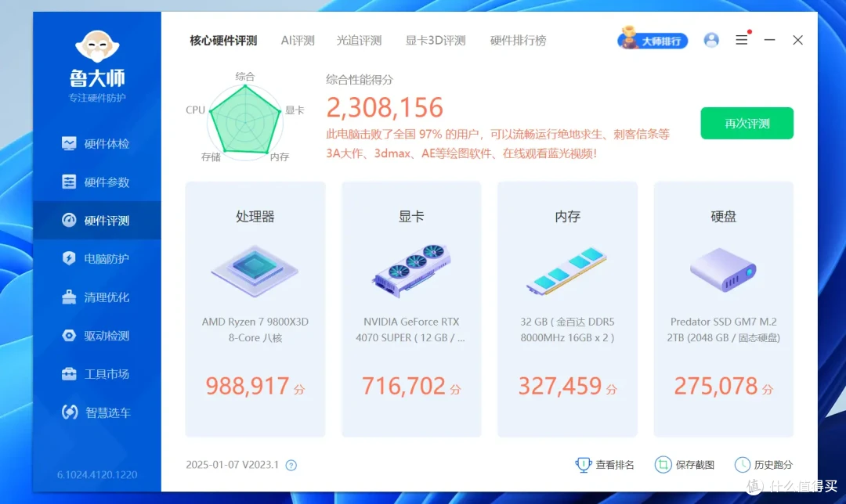
Task: Open 硬件体检 in the sidebar
Action: point(97,144)
